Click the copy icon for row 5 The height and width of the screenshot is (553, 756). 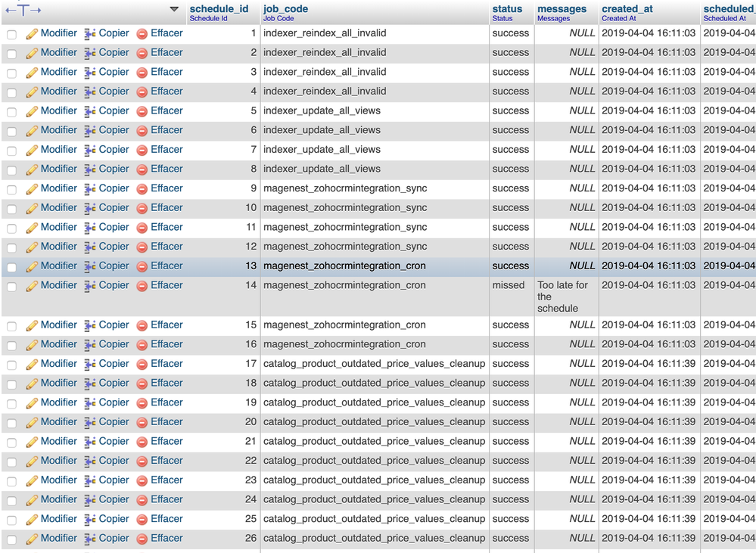tap(90, 111)
